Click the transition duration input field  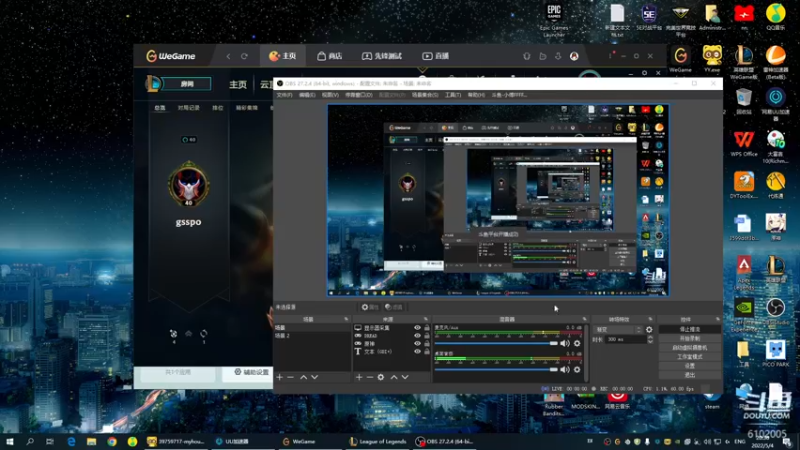point(626,339)
